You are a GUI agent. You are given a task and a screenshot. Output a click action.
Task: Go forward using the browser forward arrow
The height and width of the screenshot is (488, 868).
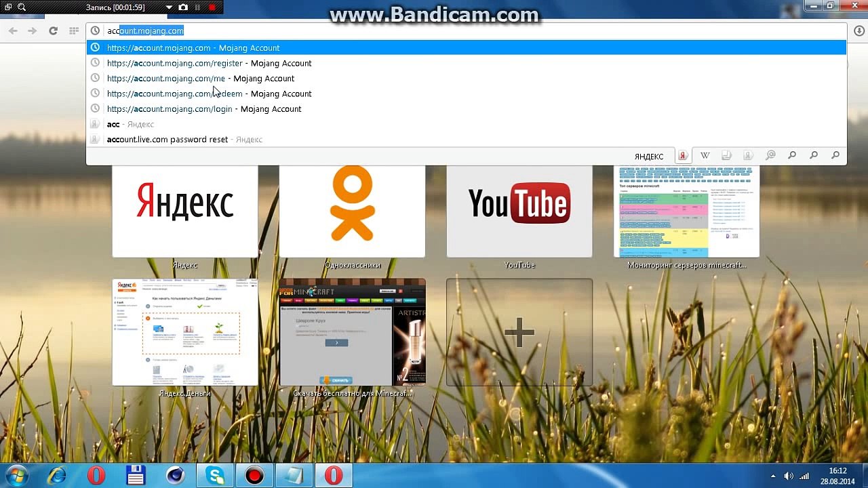tap(33, 30)
